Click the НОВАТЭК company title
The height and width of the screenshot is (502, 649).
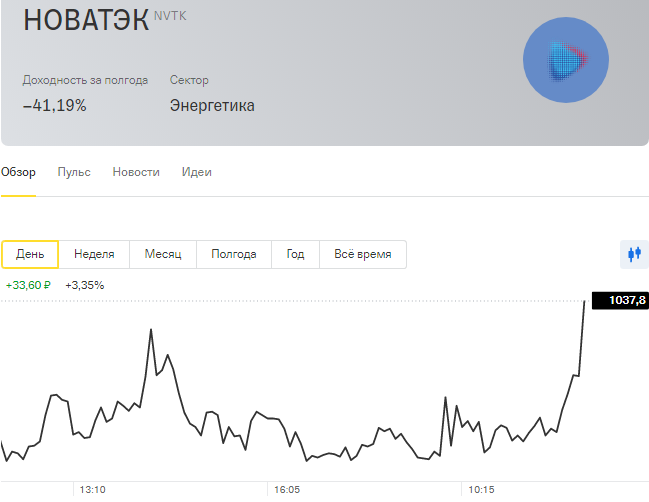(x=86, y=19)
